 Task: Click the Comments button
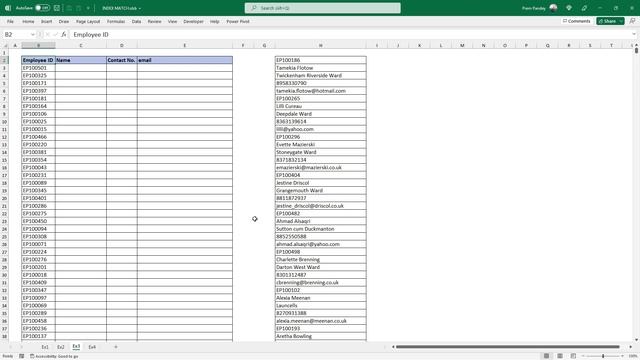coord(576,21)
